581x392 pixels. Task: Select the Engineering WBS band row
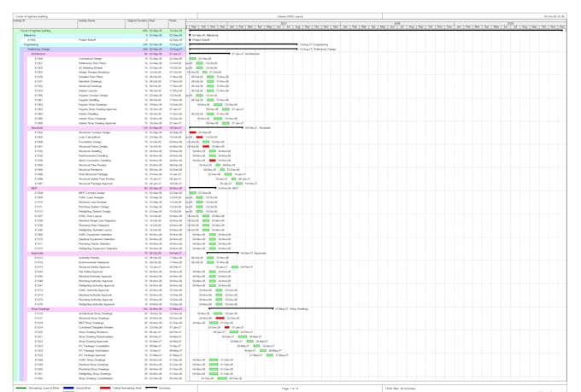point(103,44)
